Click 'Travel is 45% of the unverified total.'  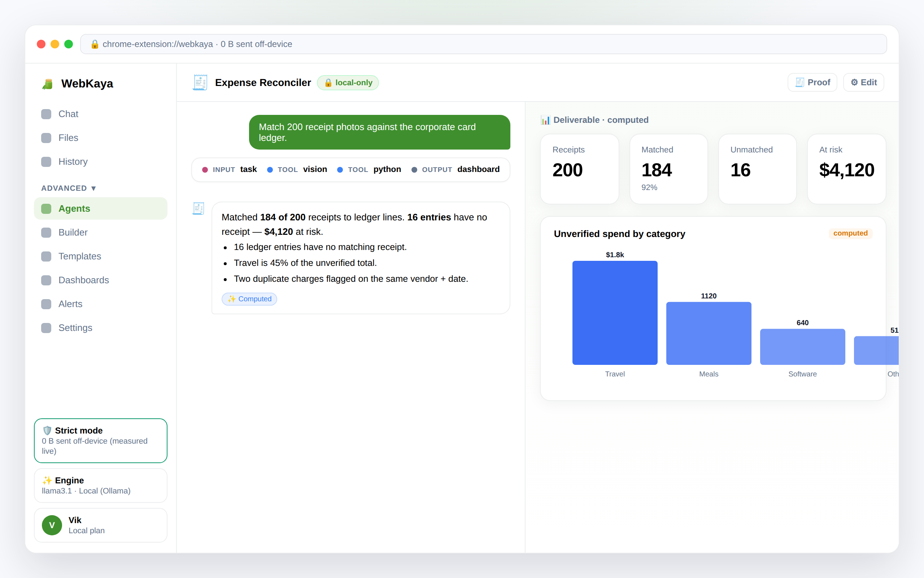pyautogui.click(x=305, y=263)
